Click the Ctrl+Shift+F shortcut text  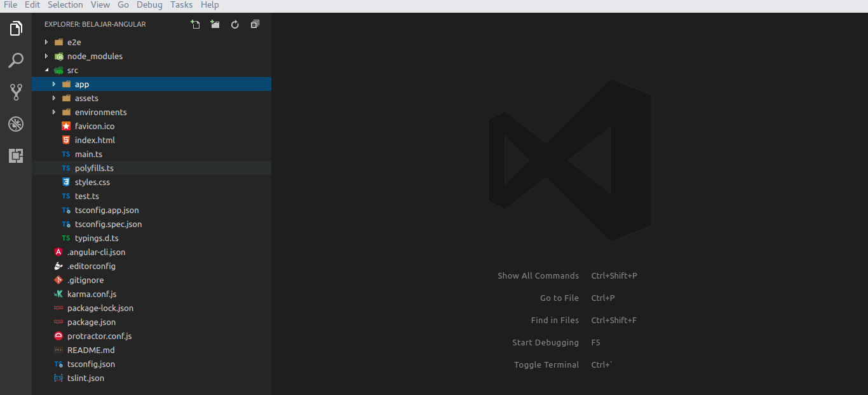coord(614,320)
